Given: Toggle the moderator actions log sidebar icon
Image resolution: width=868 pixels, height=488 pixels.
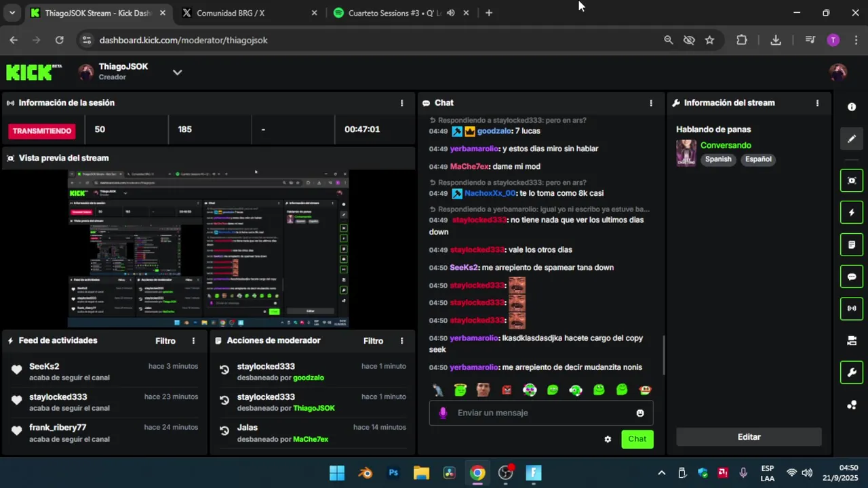Looking at the screenshot, I should tap(852, 245).
